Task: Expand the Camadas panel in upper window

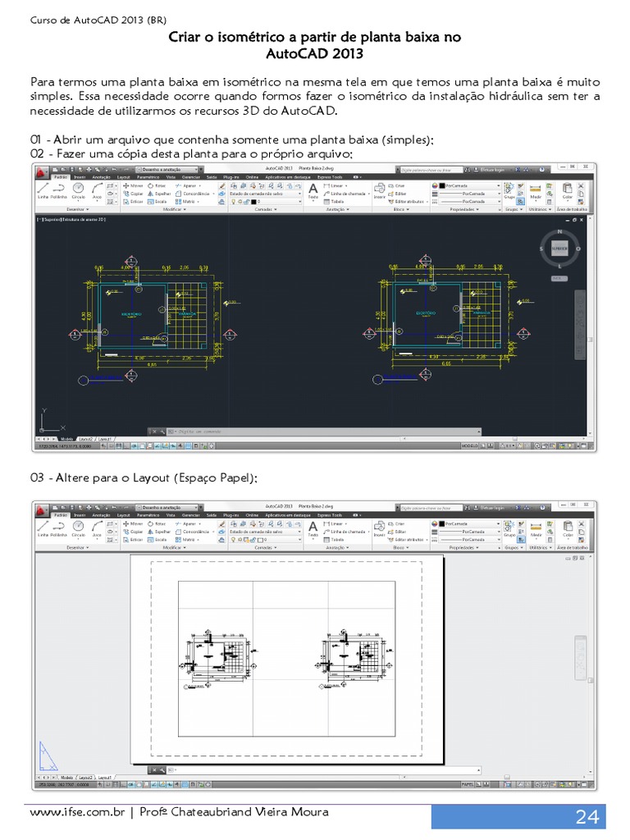Action: point(266,209)
